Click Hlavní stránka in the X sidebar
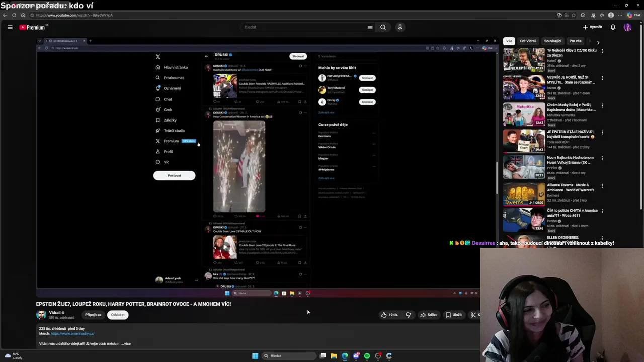The height and width of the screenshot is (362, 644). 172,67
